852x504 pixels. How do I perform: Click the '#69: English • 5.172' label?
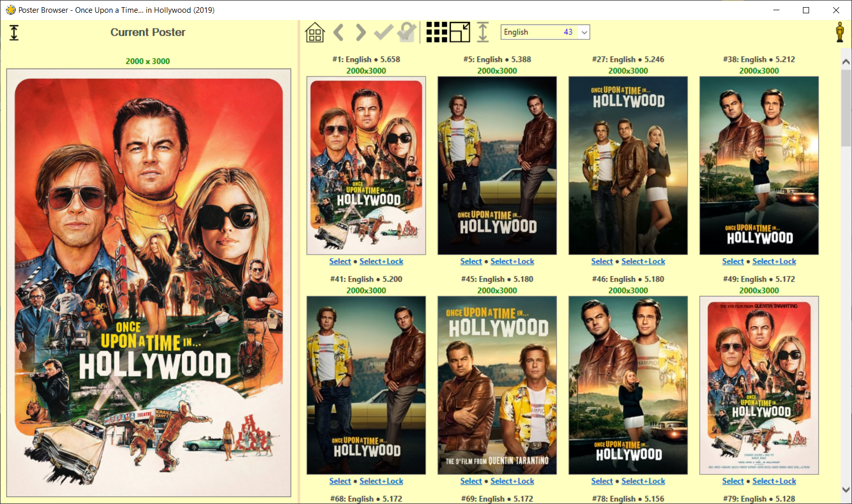(497, 499)
